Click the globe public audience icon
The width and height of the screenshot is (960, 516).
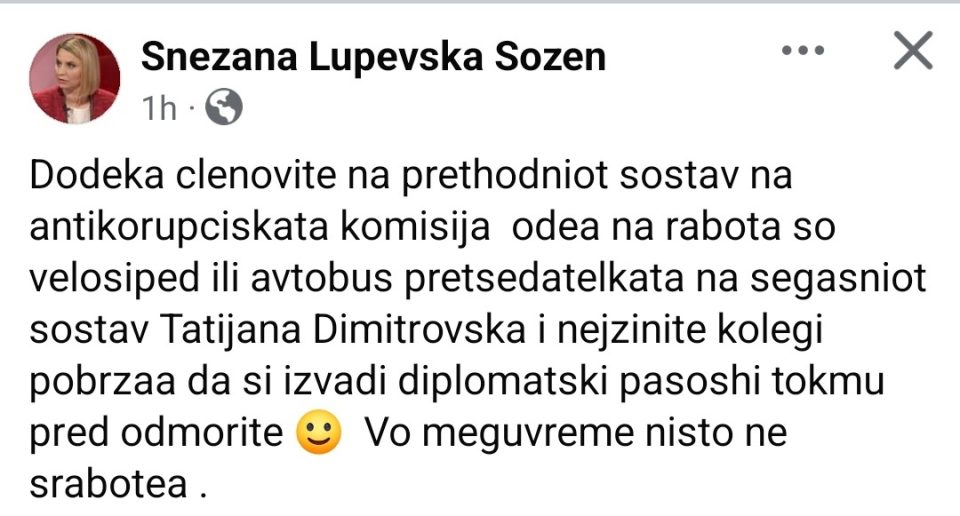click(x=223, y=107)
